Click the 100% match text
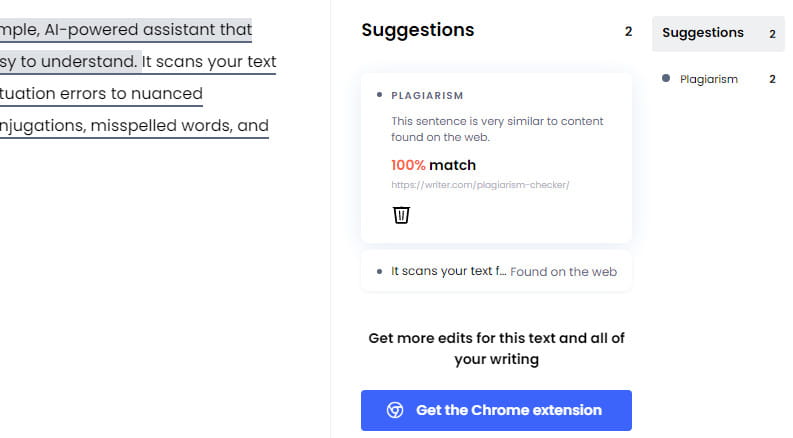This screenshot has height=438, width=793. (433, 165)
